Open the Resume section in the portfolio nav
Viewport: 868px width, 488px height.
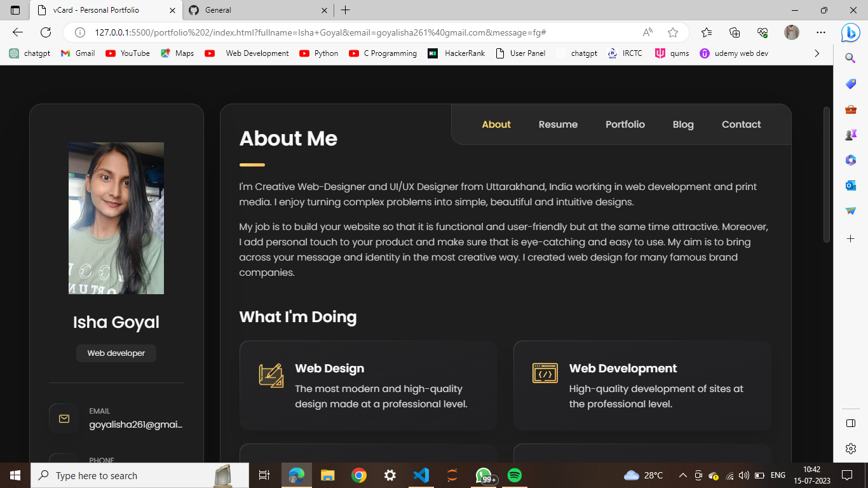click(x=558, y=124)
